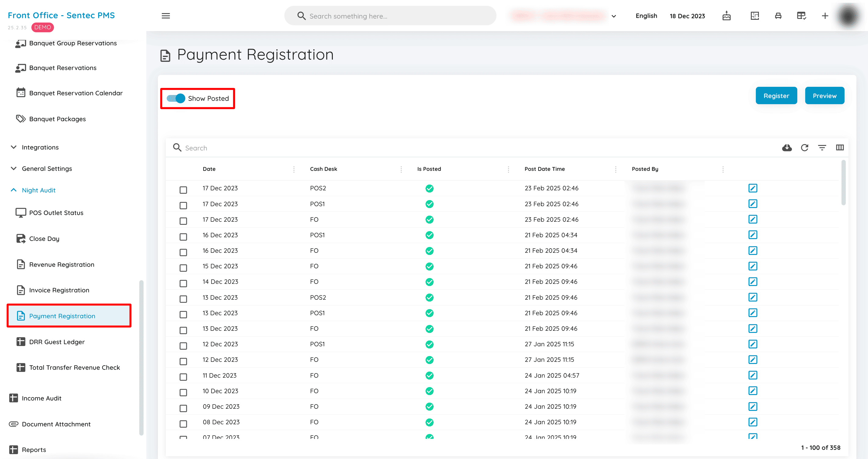
Task: Edit the 16 Dec 2023 POS1 row
Action: click(753, 235)
